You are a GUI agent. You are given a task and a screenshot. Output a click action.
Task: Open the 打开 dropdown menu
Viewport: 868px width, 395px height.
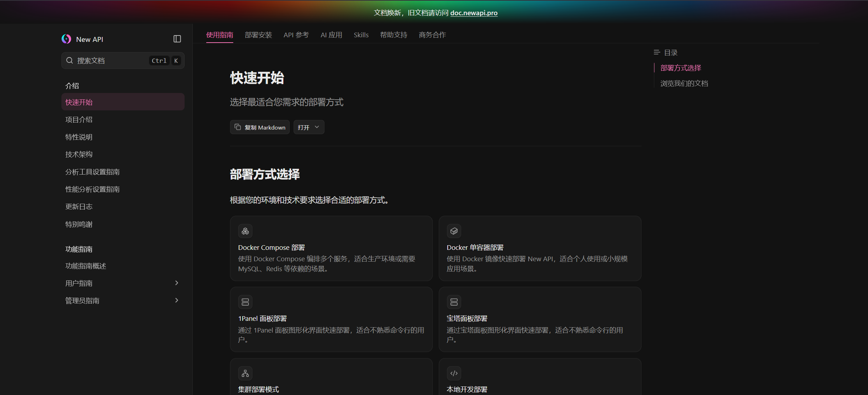(309, 127)
